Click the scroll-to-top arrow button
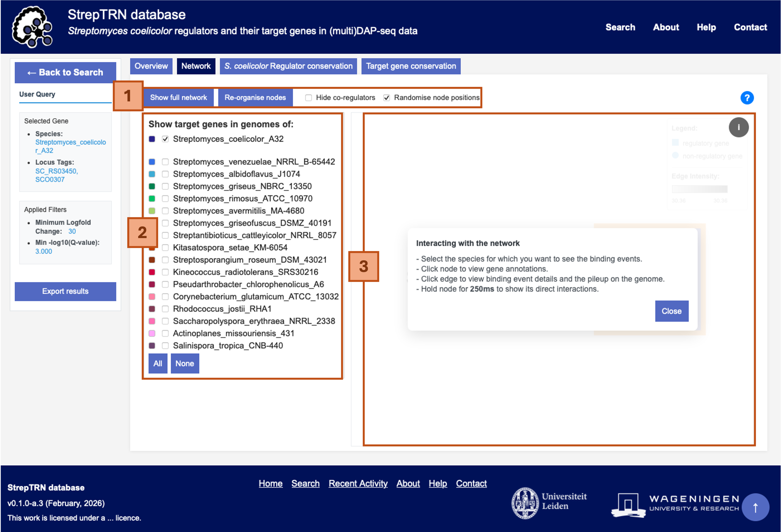 755,507
